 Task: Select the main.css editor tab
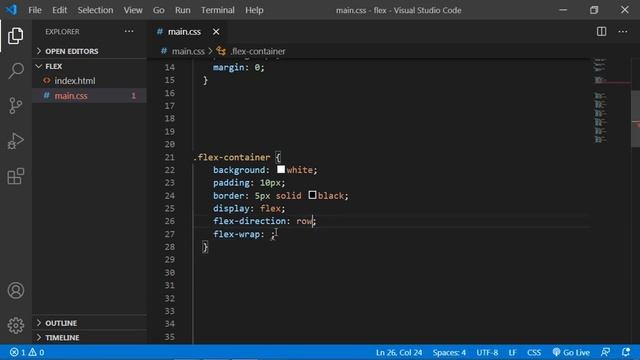(x=188, y=31)
